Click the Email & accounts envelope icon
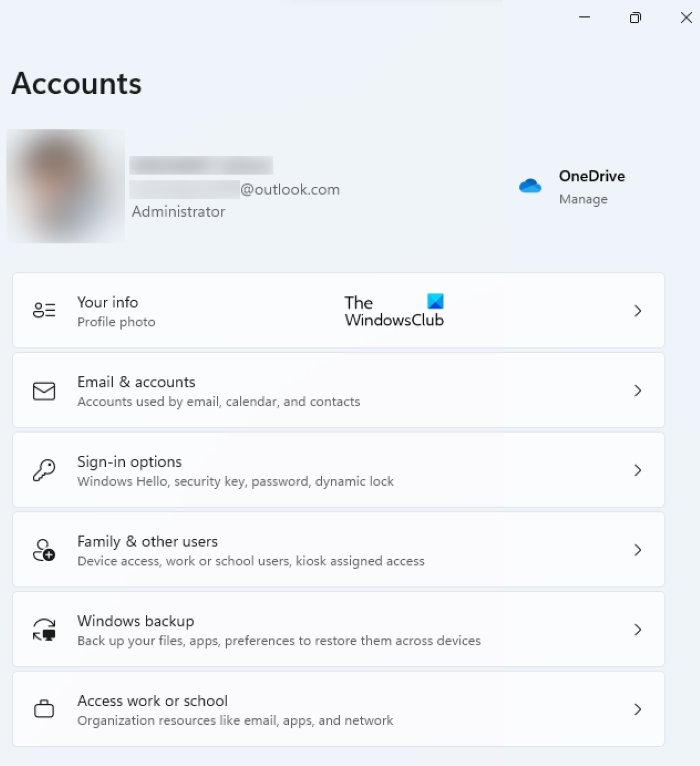700x766 pixels. [x=44, y=391]
